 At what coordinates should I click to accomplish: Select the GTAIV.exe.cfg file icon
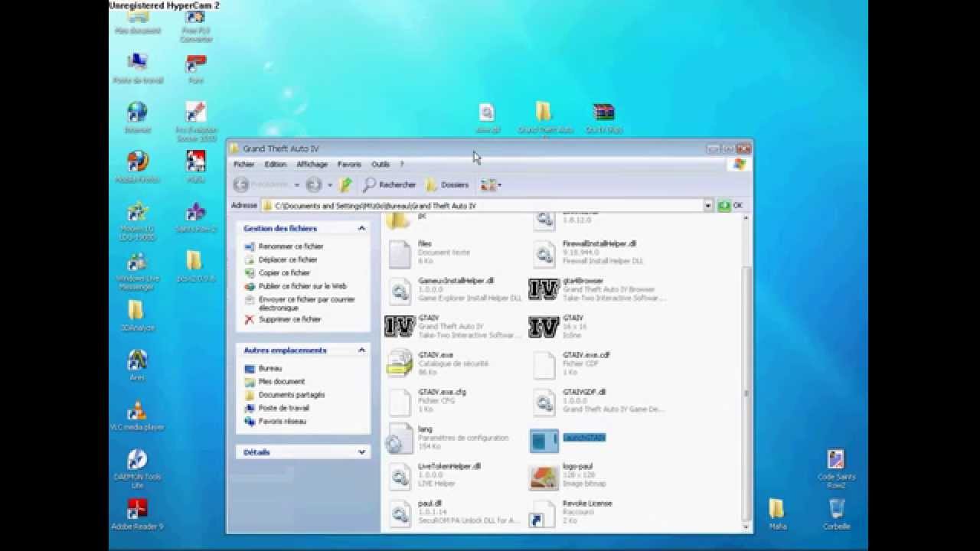[x=400, y=402]
